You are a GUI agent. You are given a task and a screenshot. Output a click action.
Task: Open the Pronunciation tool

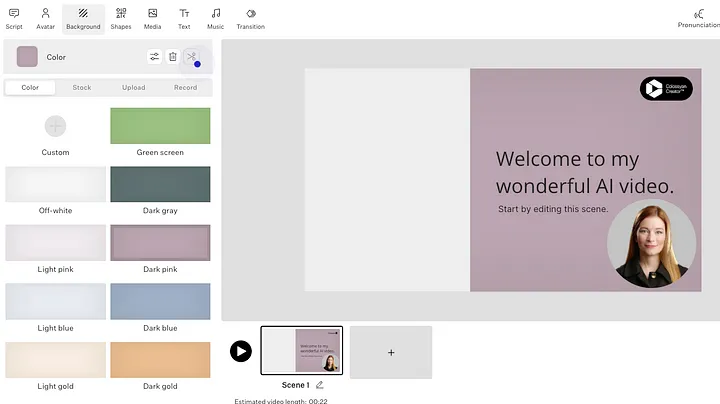(x=698, y=19)
